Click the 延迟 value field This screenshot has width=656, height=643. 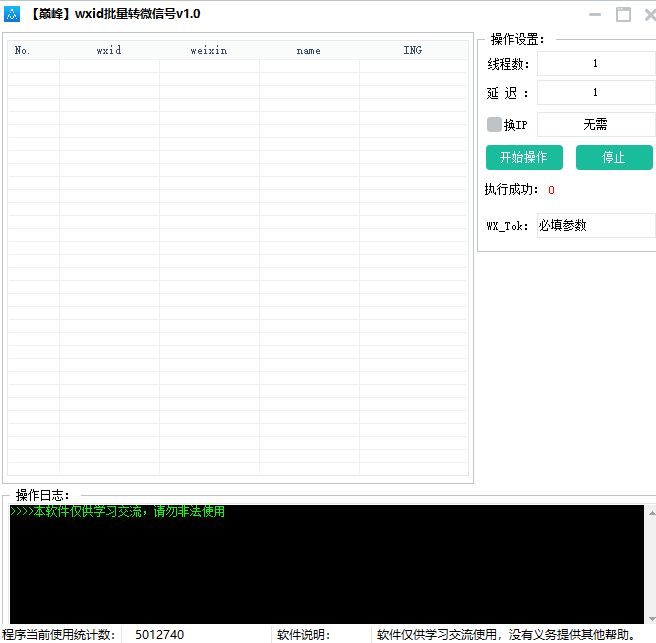(595, 93)
